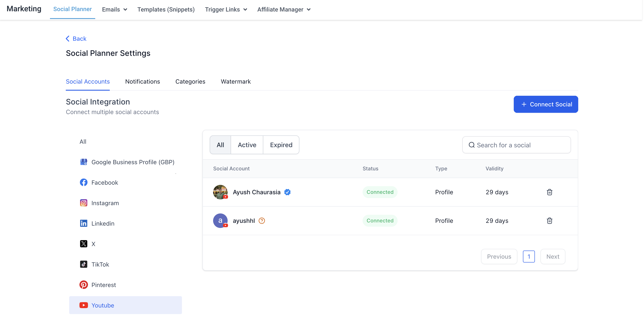Filter accounts by Linkedin label
Screen dimensions: 644x319
click(x=103, y=223)
